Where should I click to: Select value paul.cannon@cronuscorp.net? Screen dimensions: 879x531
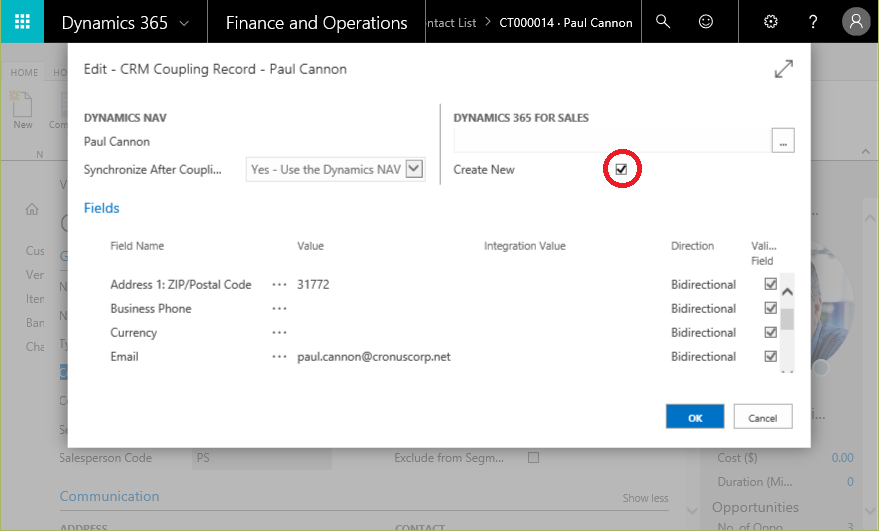[x=374, y=357]
